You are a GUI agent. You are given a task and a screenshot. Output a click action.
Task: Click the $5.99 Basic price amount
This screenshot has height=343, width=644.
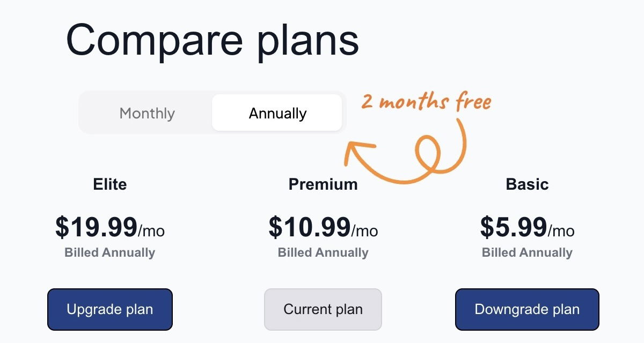(x=514, y=227)
